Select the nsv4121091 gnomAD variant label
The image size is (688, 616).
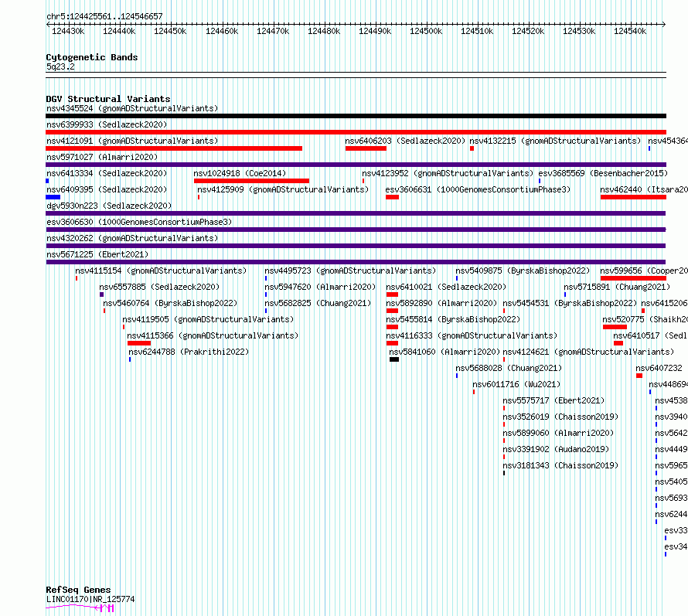tap(132, 141)
